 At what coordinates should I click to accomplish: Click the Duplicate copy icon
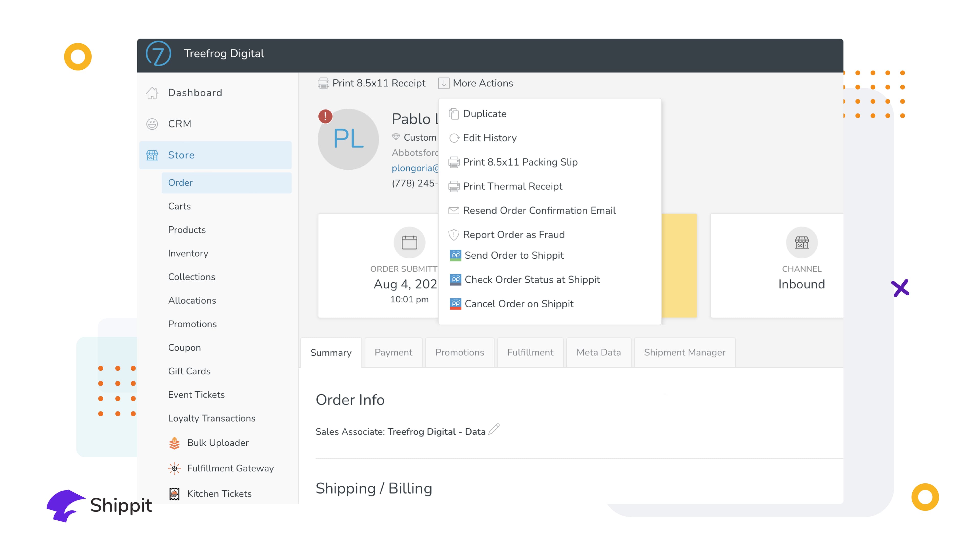(x=454, y=114)
